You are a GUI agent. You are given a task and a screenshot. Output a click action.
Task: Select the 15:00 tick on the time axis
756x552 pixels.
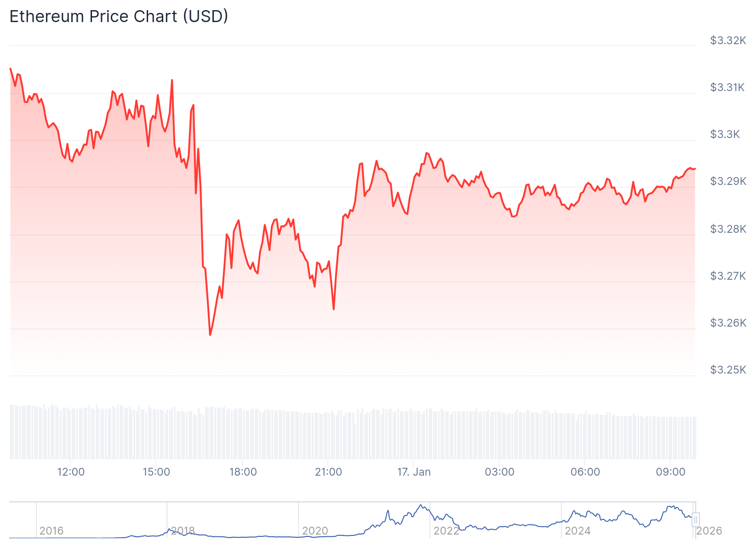click(x=156, y=472)
